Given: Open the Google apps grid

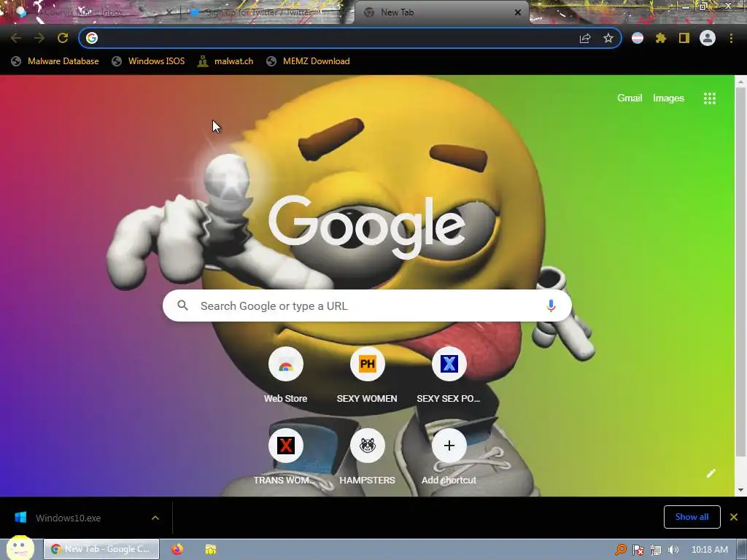Looking at the screenshot, I should (709, 98).
